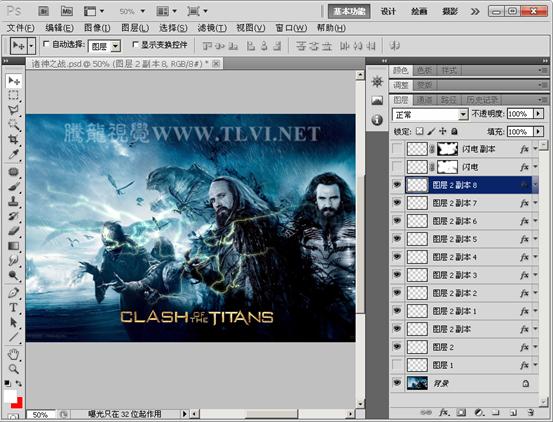The width and height of the screenshot is (553, 422).
Task: Switch to 设计 workspace
Action: click(388, 12)
